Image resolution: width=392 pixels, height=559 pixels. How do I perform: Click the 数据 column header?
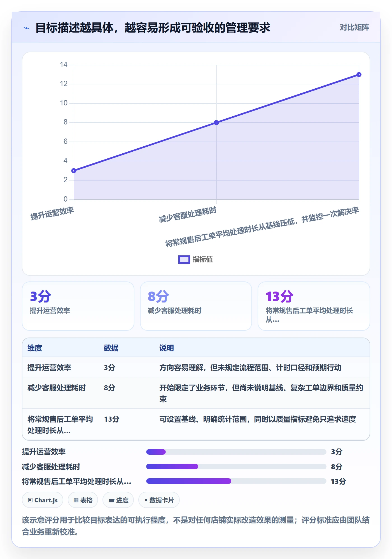[x=111, y=348]
